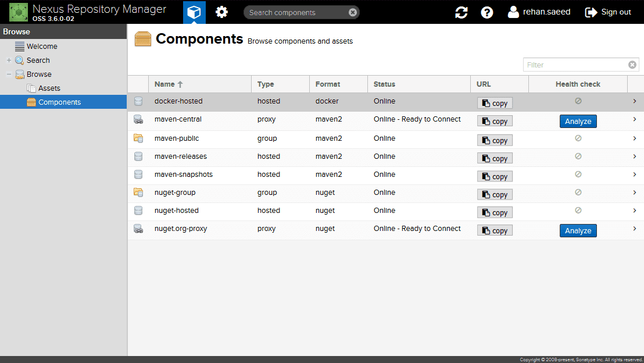Screen dimensions: 644x363
Task: Click the refresh icon in the header
Action: point(461,12)
